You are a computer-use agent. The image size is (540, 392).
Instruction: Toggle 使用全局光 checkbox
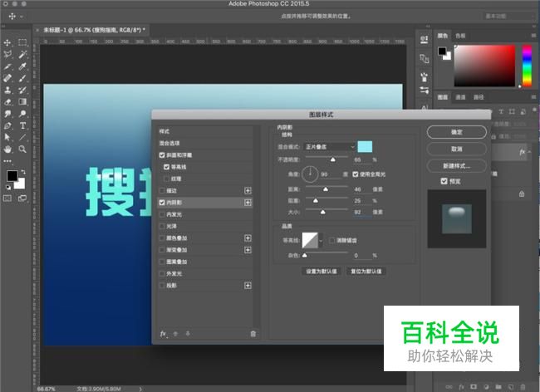pyautogui.click(x=356, y=174)
